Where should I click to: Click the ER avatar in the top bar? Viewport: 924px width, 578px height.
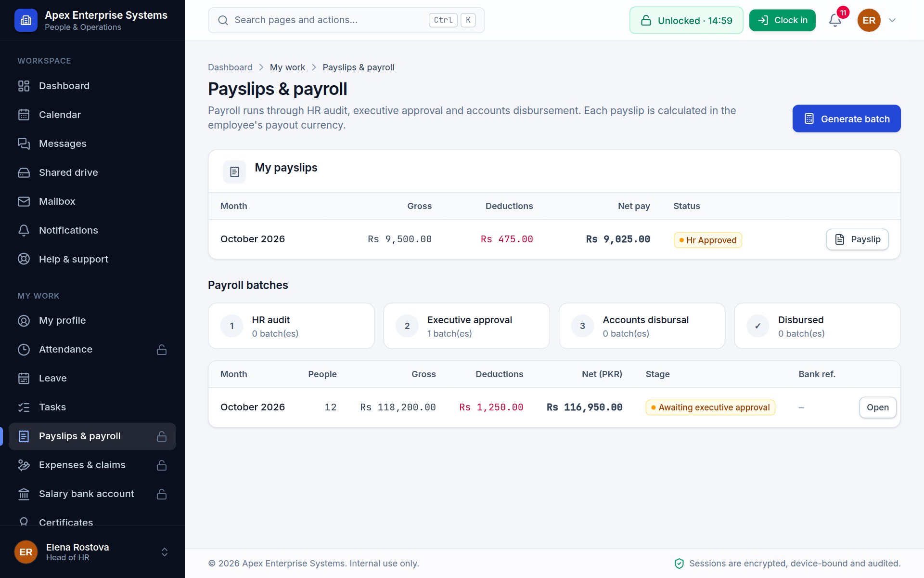(x=869, y=20)
